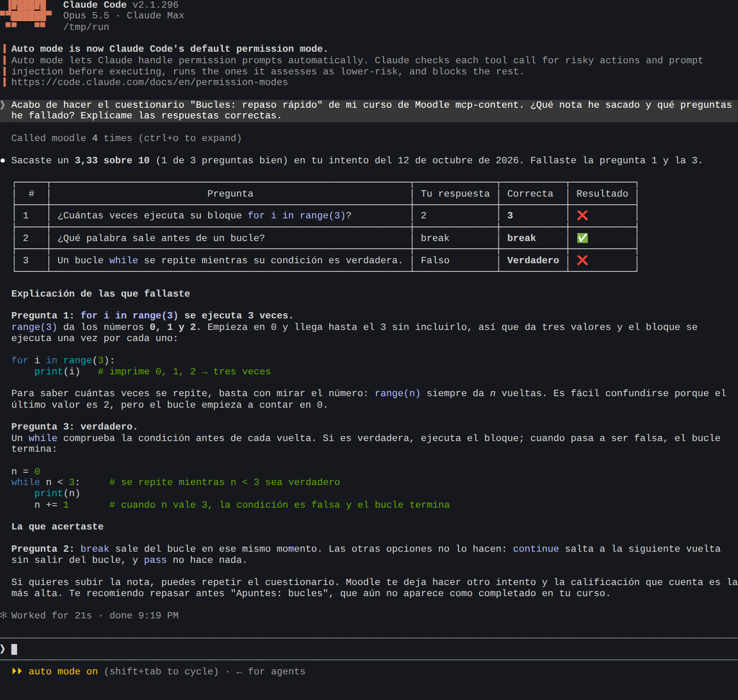This screenshot has height=700, width=738.
Task: Click the 'Resultado' column header
Action: 602,194
